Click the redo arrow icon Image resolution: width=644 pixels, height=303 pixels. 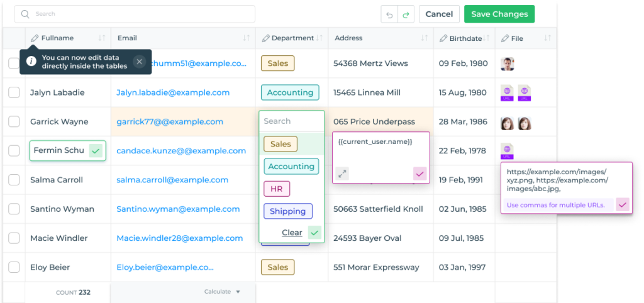[406, 14]
